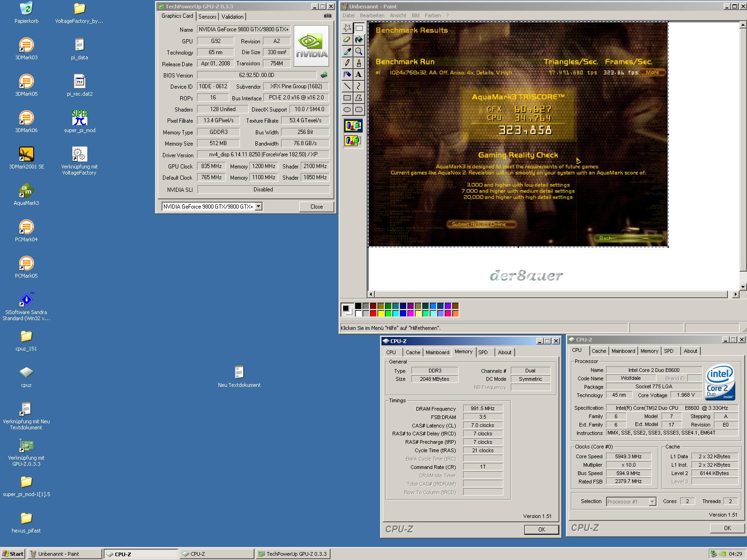747x560 pixels.
Task: Click the GPU-Z screenshot camera icon
Action: (x=328, y=16)
